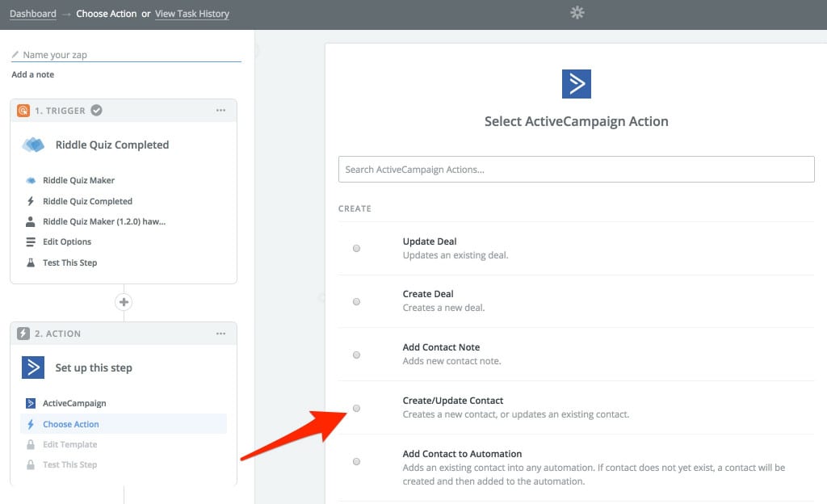Click Choose Action breadcrumb text in header

pos(107,14)
